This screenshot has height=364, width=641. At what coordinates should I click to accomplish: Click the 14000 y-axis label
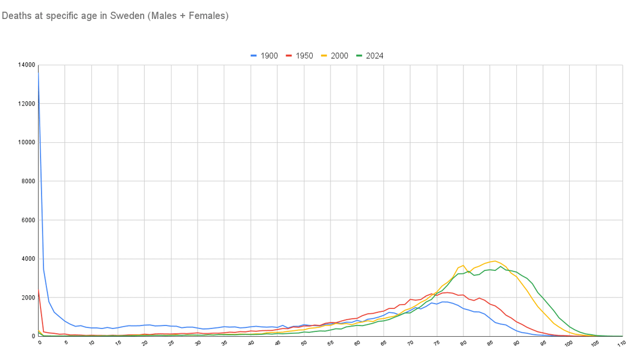27,65
